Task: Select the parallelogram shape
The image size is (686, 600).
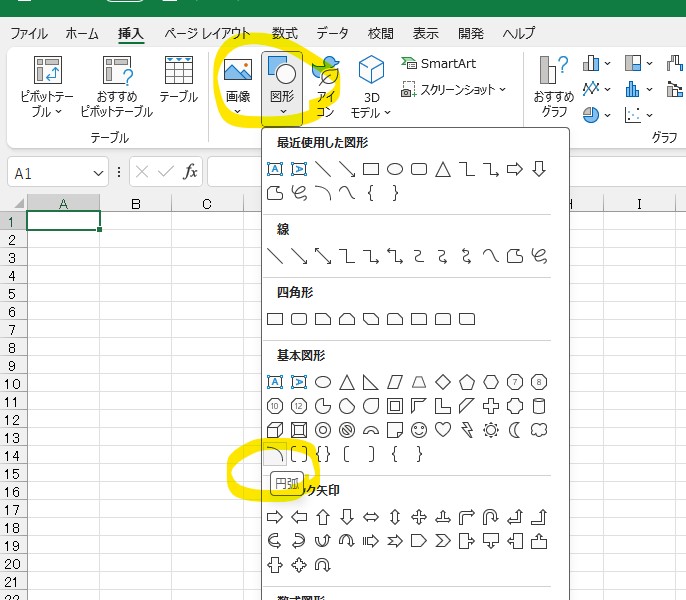Action: [x=395, y=382]
